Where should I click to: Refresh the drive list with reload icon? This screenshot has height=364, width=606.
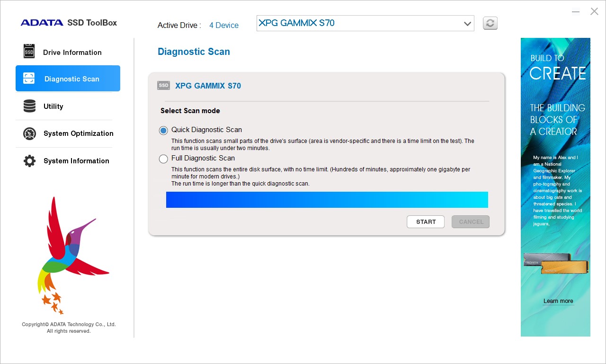point(490,23)
